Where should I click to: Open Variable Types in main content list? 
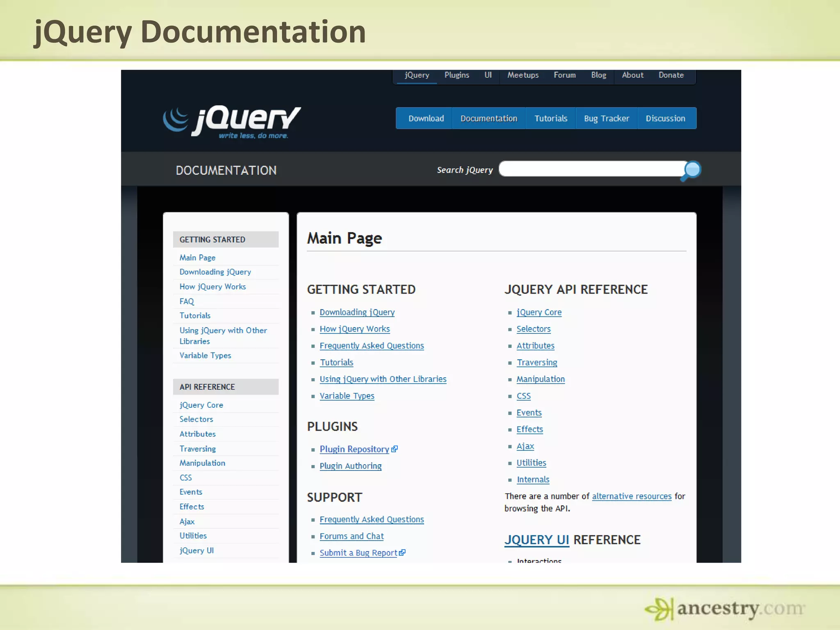347,396
